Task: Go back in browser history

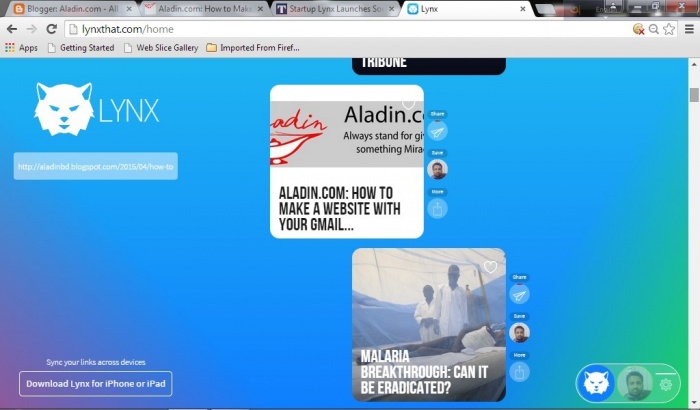Action: point(12,29)
